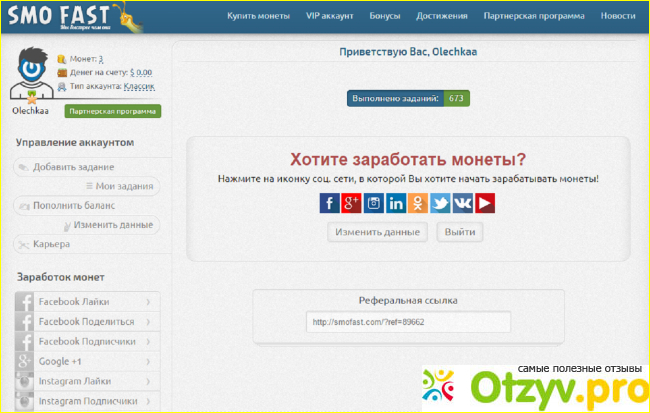Click the green Партнерская программа button
The image size is (650, 413).
pos(113,111)
